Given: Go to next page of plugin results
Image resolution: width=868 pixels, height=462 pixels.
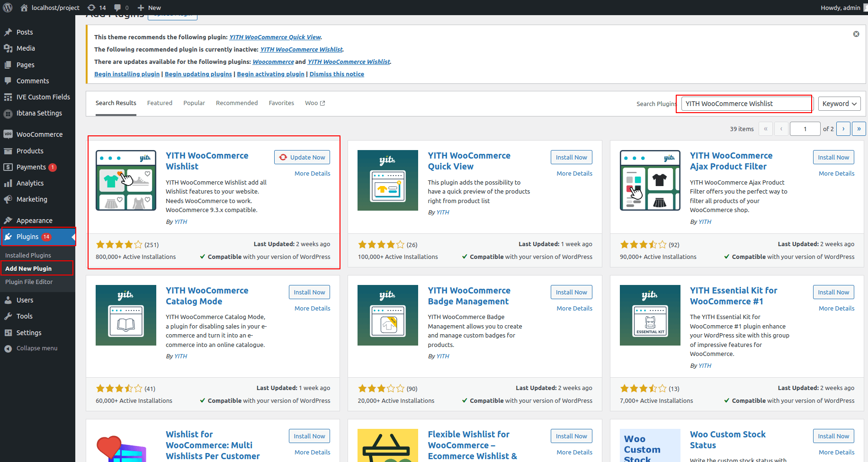Looking at the screenshot, I should pos(843,129).
